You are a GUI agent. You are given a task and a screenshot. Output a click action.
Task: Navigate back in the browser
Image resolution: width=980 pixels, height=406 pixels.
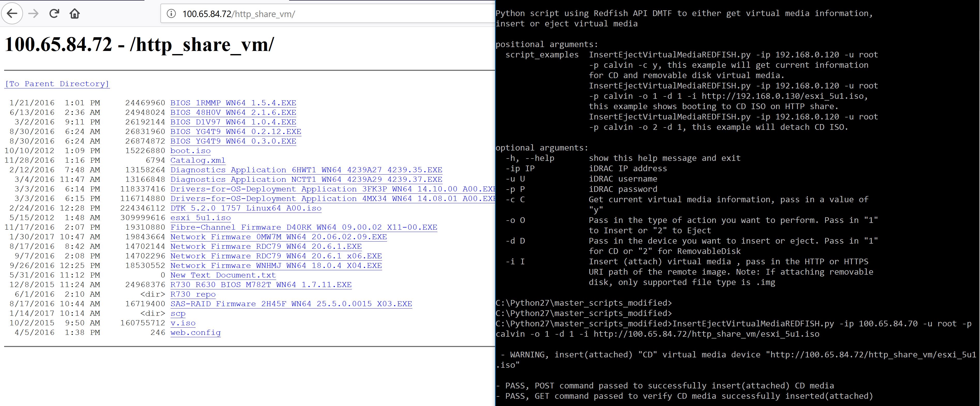click(12, 14)
